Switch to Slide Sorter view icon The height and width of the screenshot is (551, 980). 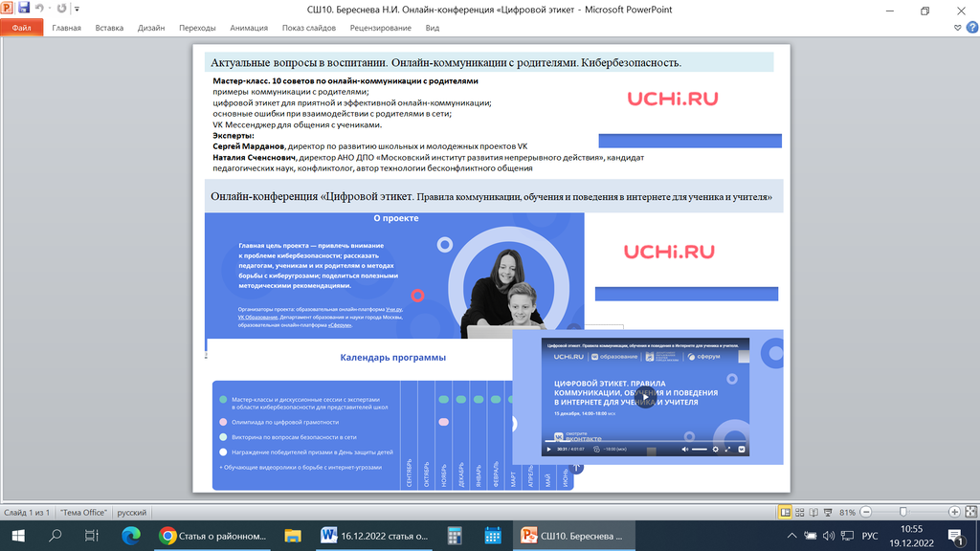(x=799, y=513)
